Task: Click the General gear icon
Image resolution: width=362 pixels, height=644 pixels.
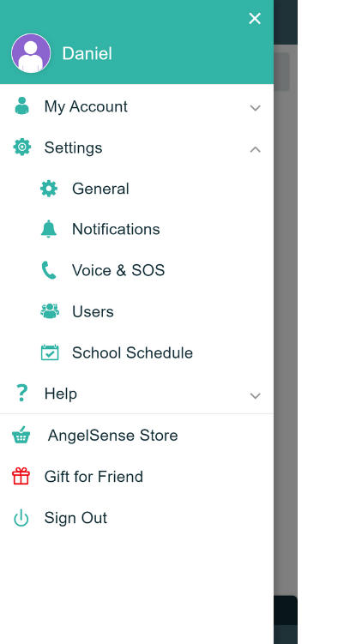Action: (49, 189)
